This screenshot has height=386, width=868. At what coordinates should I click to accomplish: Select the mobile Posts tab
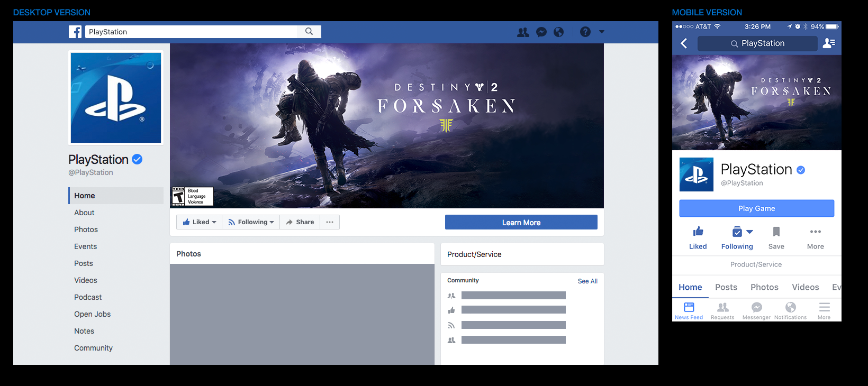tap(726, 287)
